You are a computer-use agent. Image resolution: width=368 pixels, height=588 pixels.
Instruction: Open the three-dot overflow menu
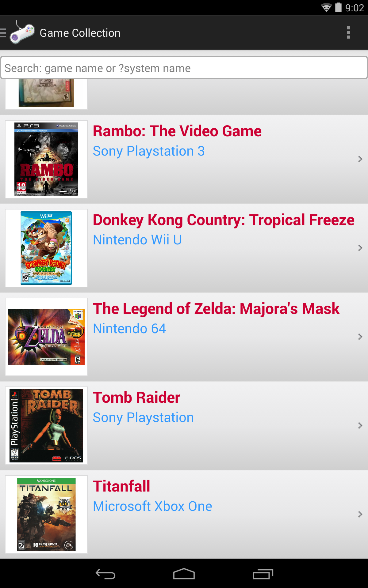(348, 32)
